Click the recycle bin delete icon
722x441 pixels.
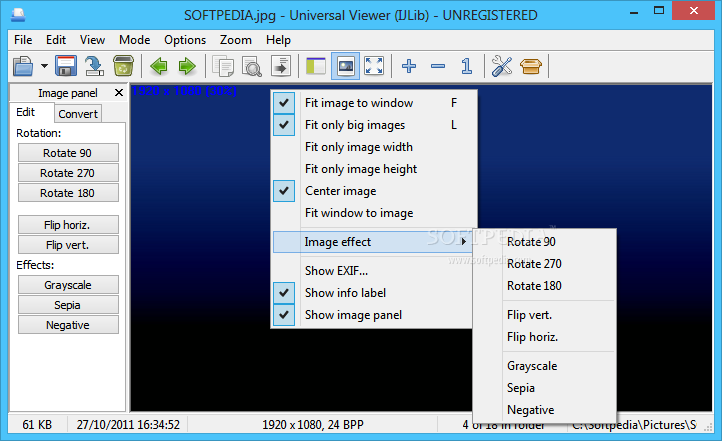(123, 66)
